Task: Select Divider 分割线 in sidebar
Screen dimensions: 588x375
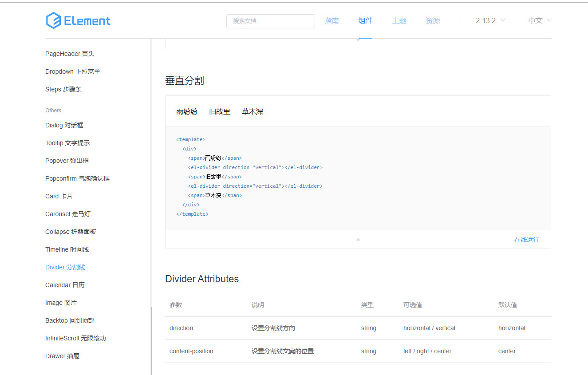Action: [x=65, y=267]
